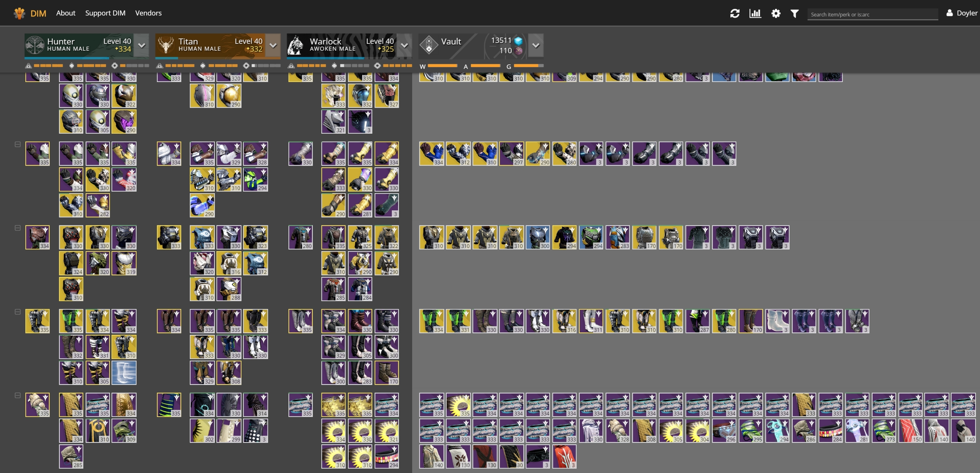Select Titan gold helmet rated 290
Viewport: 980px width, 473px height.
(x=229, y=96)
